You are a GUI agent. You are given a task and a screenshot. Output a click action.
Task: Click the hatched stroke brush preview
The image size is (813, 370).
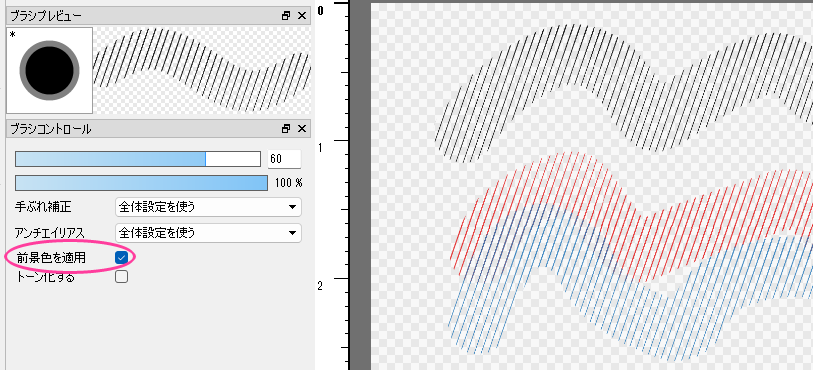coord(202,70)
